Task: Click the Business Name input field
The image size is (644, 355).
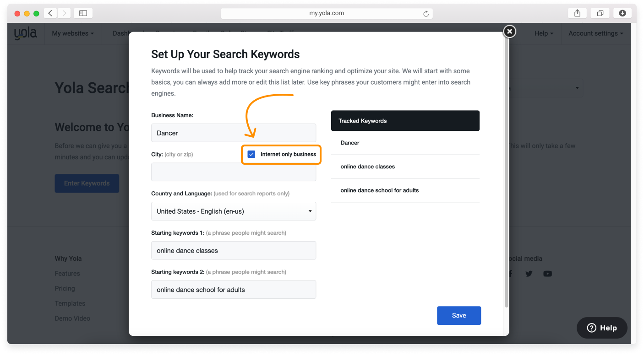Action: coord(234,133)
